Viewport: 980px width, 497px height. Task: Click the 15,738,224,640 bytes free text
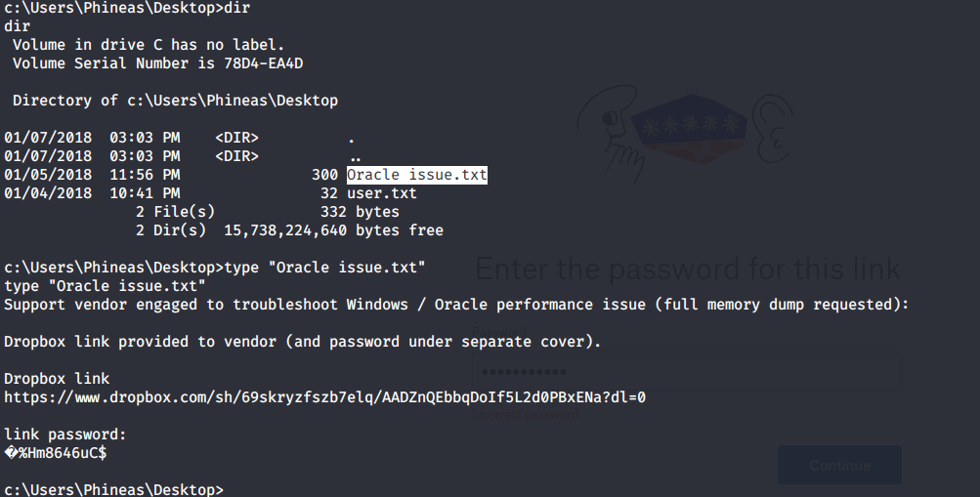333,230
